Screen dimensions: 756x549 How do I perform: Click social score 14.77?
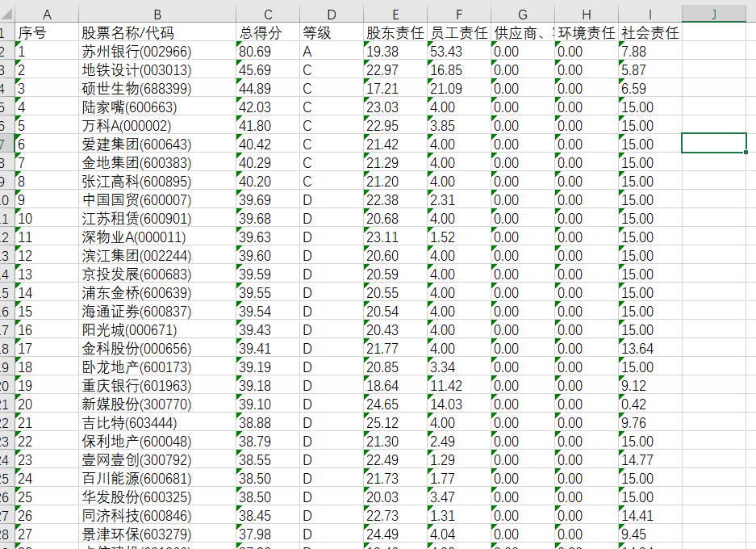649,459
